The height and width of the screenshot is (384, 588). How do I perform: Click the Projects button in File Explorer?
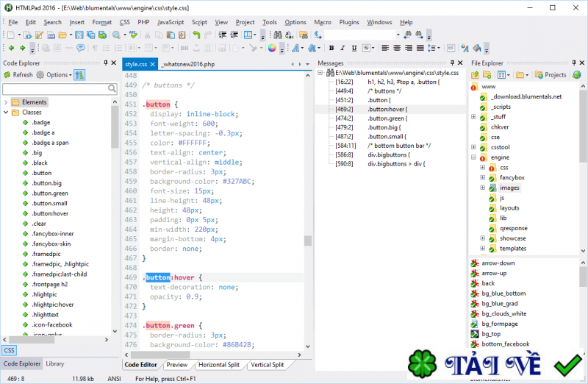551,74
